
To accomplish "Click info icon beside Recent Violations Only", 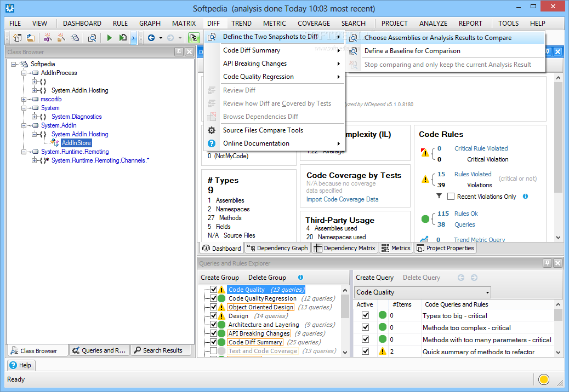I will tap(525, 197).
